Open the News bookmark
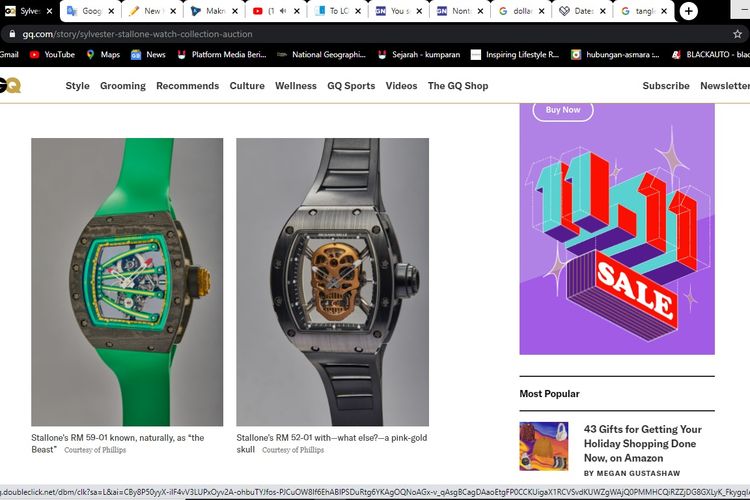 pos(148,54)
